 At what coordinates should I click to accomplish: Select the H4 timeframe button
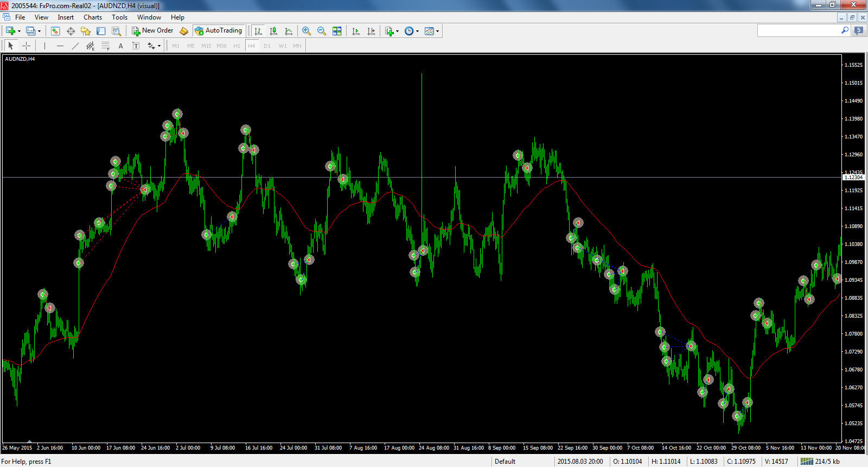click(x=252, y=46)
